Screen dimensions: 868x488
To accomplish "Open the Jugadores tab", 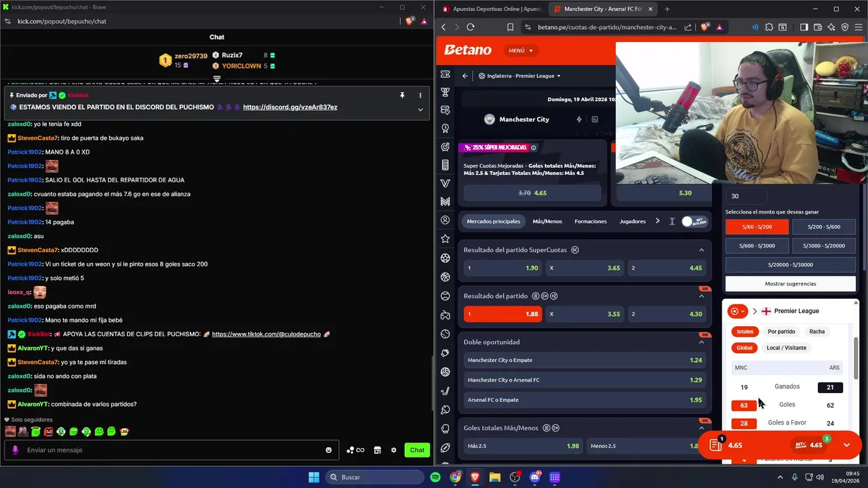I will (x=633, y=221).
